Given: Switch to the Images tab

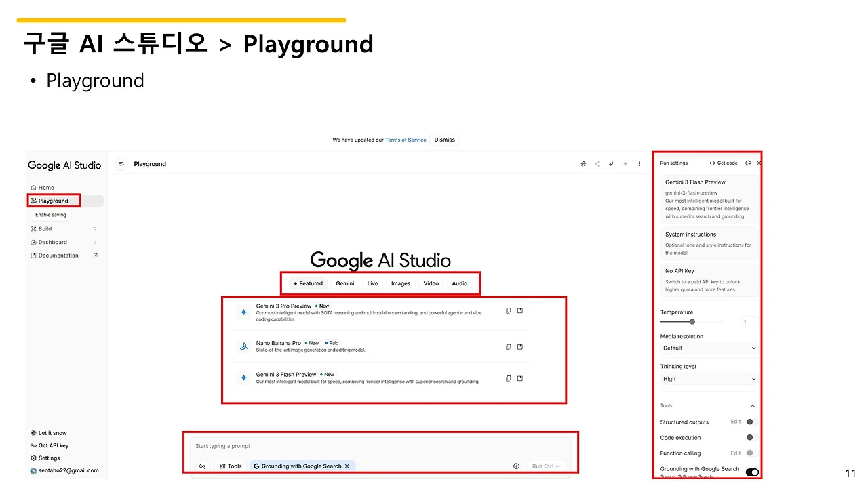Looking at the screenshot, I should (401, 283).
